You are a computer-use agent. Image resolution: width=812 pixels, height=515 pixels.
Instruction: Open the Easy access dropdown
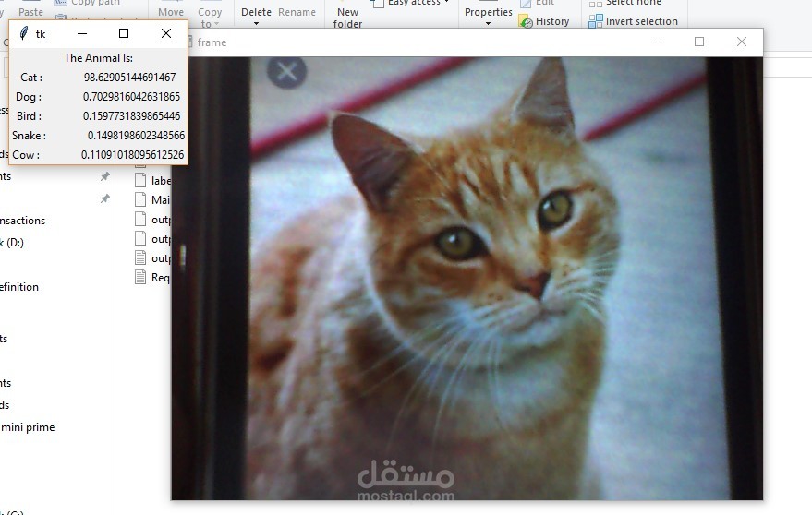(x=411, y=3)
